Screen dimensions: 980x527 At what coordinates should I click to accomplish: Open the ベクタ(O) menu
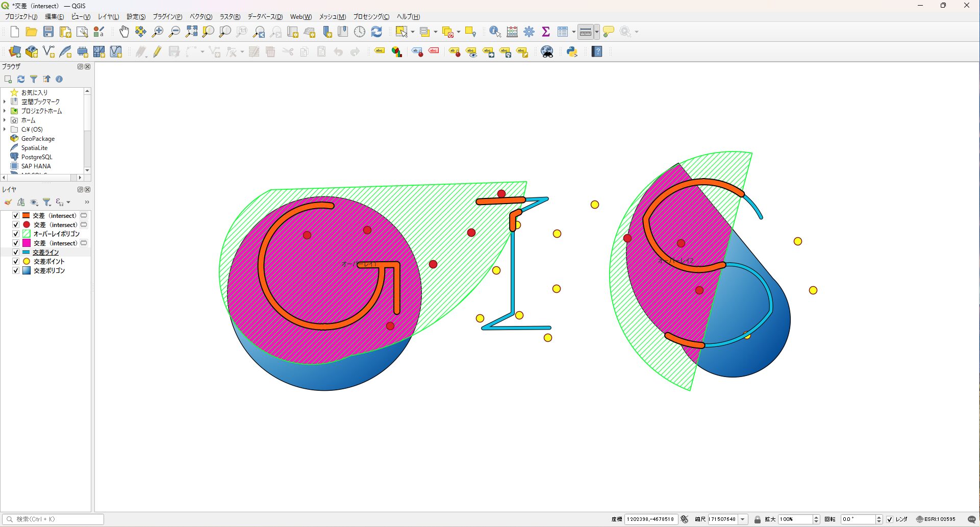(x=200, y=17)
